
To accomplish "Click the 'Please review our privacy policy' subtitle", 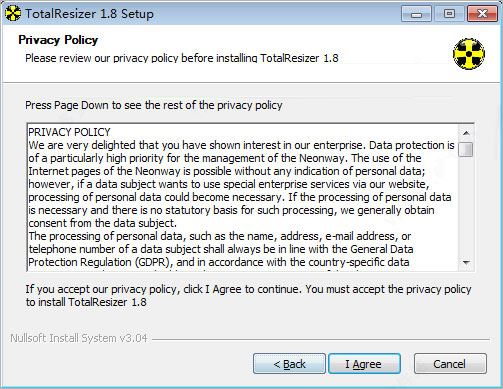I will (182, 58).
